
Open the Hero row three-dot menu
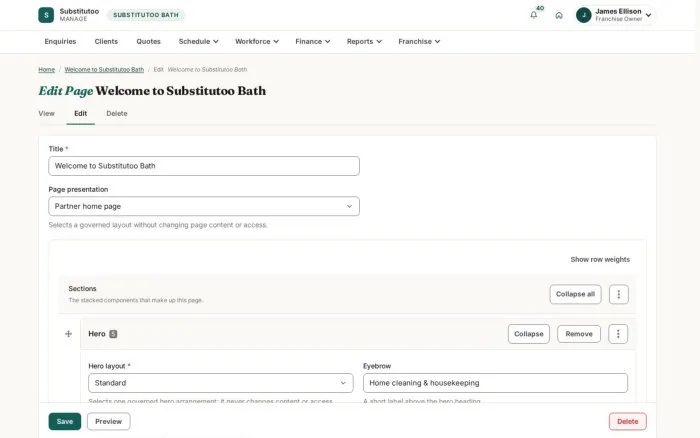click(x=618, y=334)
